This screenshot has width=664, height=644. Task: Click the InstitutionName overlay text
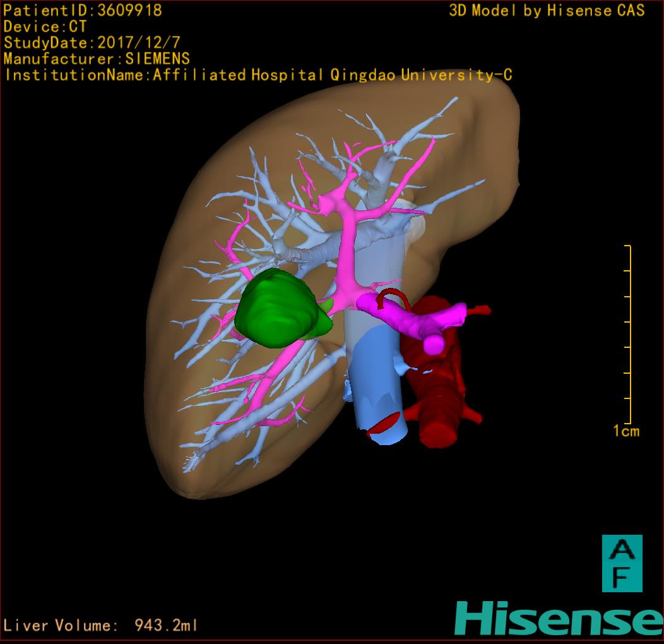point(258,75)
